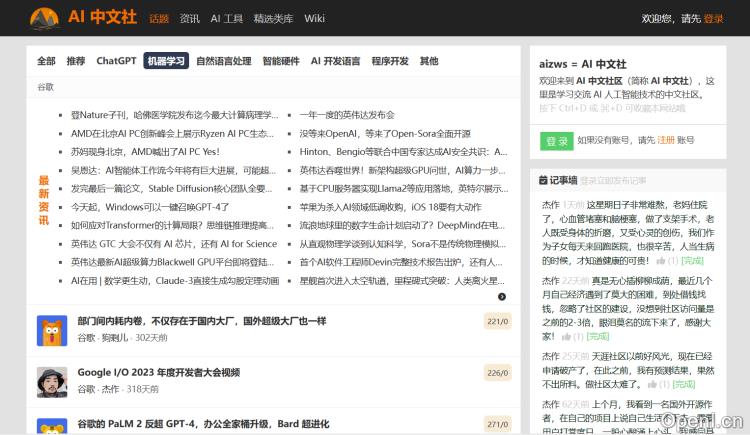Open the AI 工具 navigation menu item

click(x=227, y=18)
